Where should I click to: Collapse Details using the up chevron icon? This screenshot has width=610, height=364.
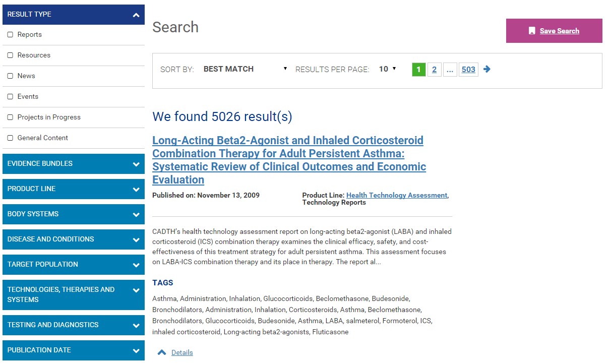162,352
